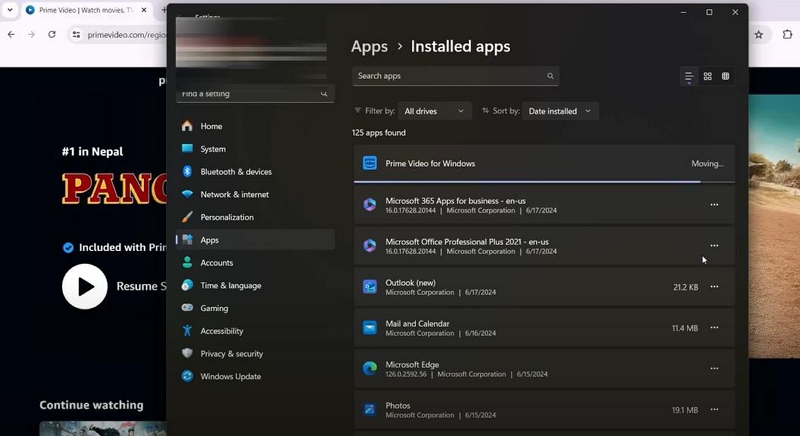Click the Mail and Calendar '11.4 MB' size
Screen dimensions: 800x436
pos(685,328)
